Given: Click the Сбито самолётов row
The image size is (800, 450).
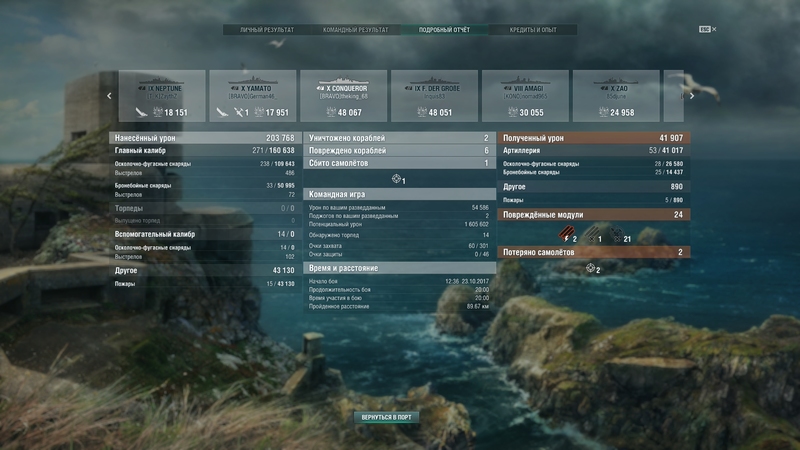Looking at the screenshot, I should 399,163.
